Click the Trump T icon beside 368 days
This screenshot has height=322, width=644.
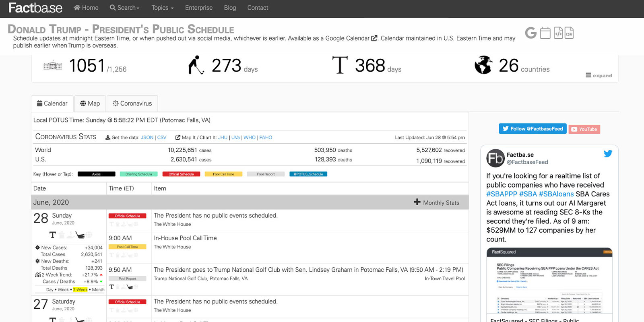[340, 65]
